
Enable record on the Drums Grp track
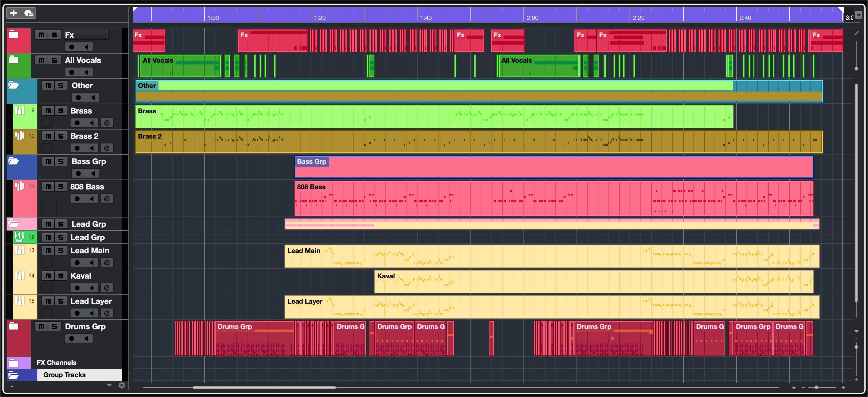coord(72,338)
